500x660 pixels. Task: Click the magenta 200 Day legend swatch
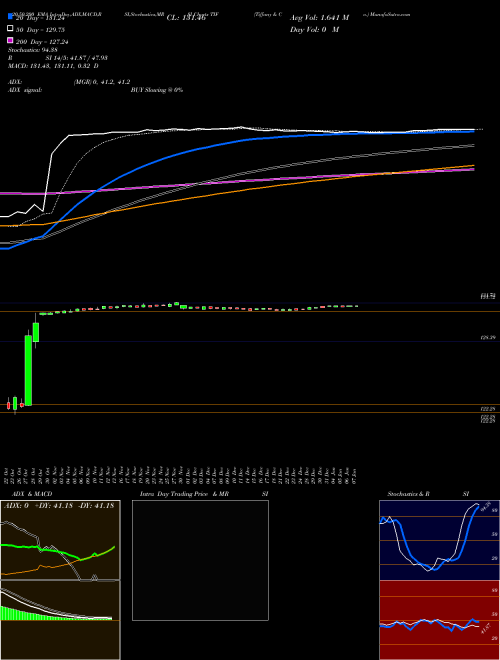pos(11,40)
